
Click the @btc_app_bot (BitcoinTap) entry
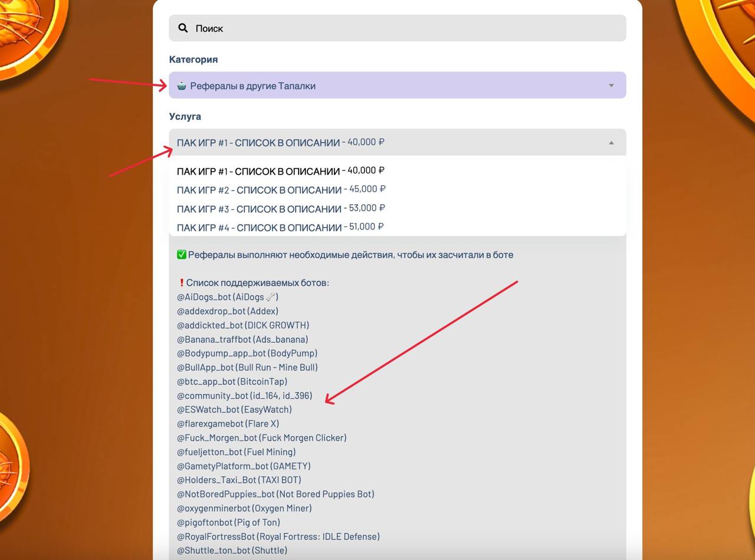(232, 381)
